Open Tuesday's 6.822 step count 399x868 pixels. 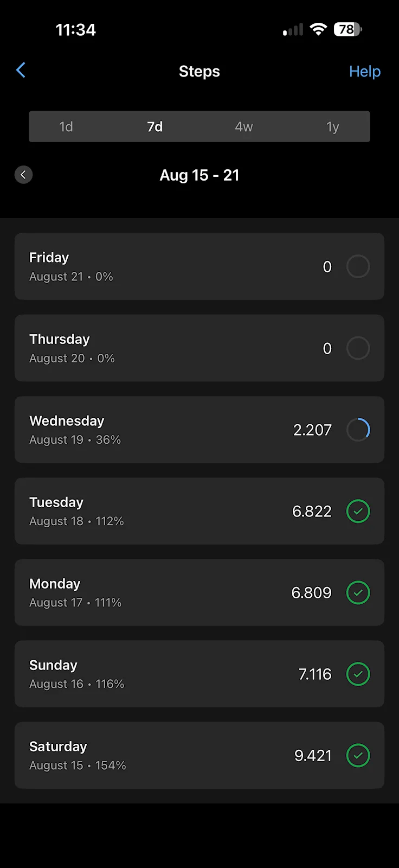pos(312,511)
